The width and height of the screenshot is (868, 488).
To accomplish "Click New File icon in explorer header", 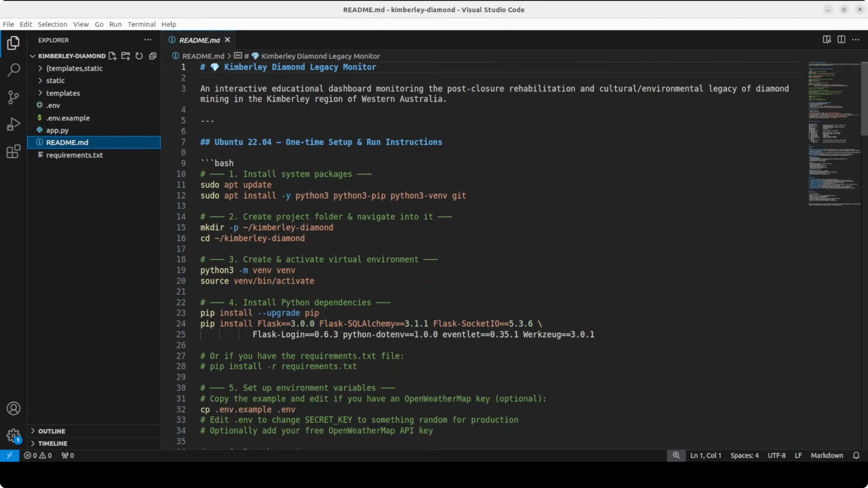I will tap(112, 56).
